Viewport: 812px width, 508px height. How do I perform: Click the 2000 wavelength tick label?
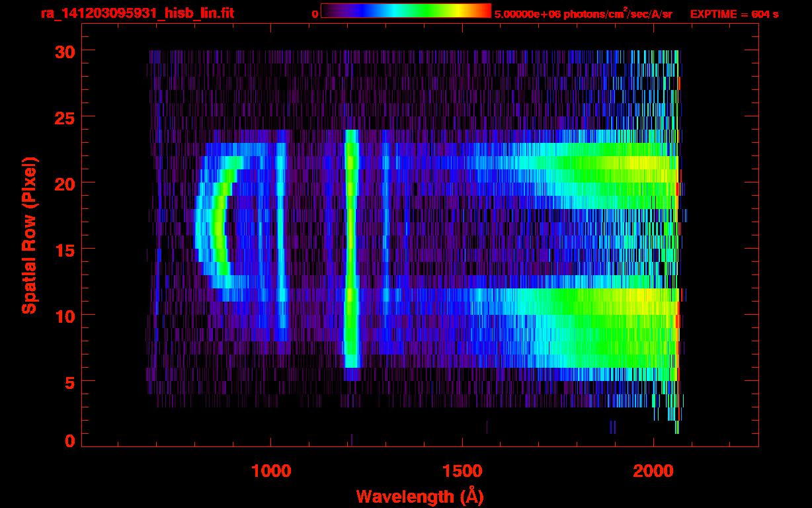(653, 471)
